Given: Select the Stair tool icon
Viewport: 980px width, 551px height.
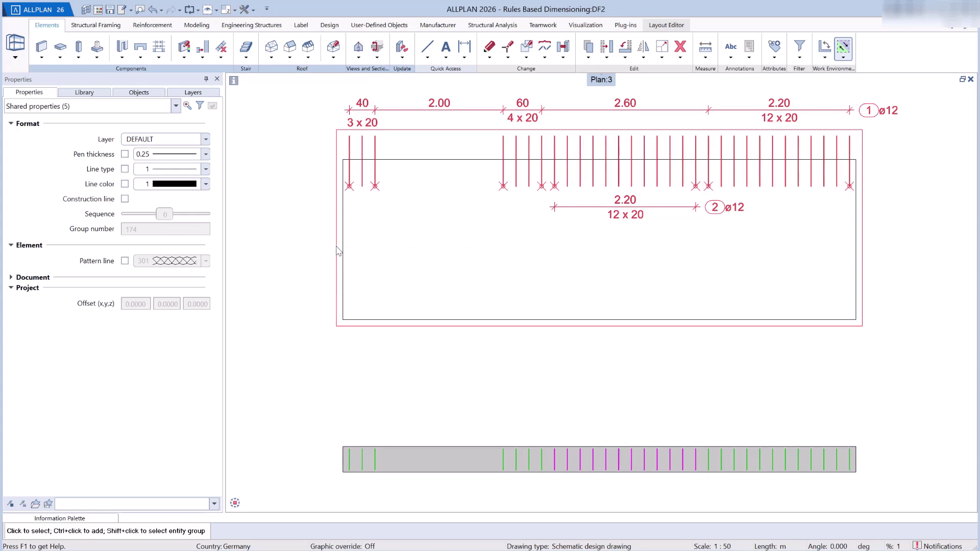Looking at the screenshot, I should pyautogui.click(x=246, y=46).
